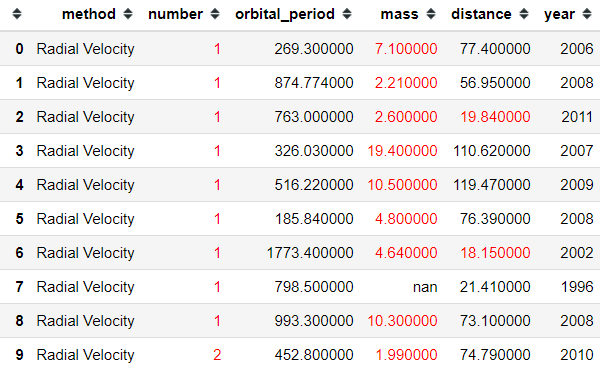Select Radial Velocity in row 7
Screen dimensions: 611x369
pos(85,287)
